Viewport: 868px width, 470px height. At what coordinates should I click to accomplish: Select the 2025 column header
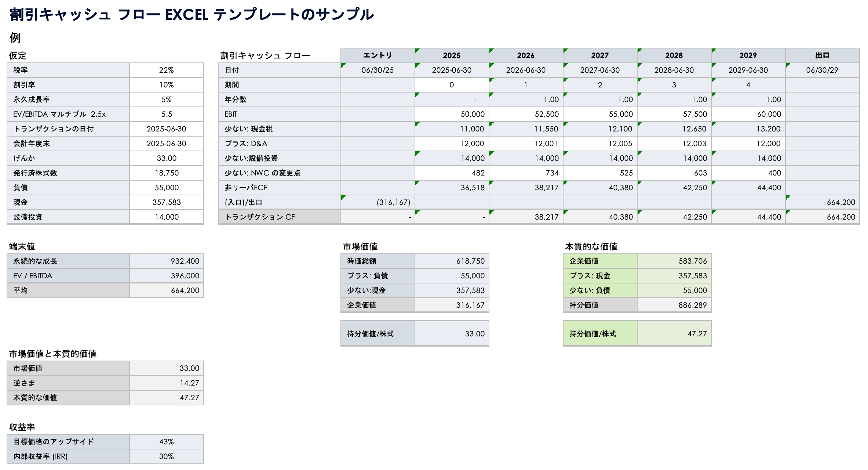coord(452,55)
